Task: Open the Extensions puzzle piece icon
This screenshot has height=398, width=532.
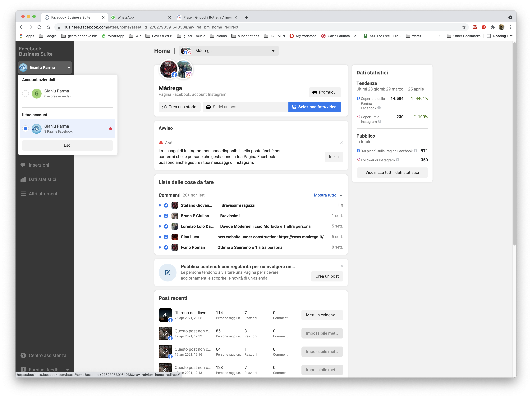Action: (493, 27)
